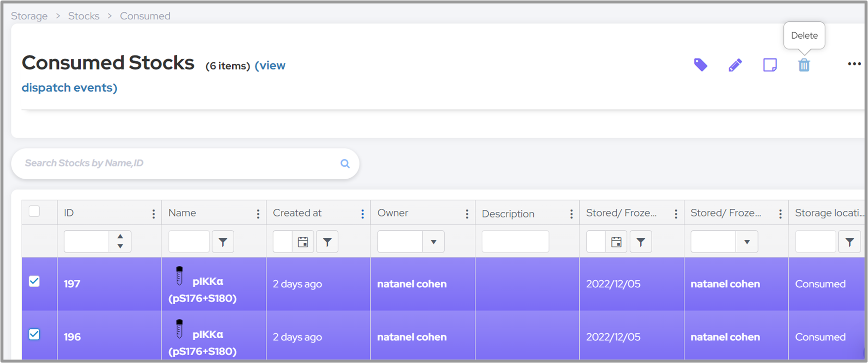Open the view dispatch events link
Viewport: 868px width, 363px height.
(69, 88)
